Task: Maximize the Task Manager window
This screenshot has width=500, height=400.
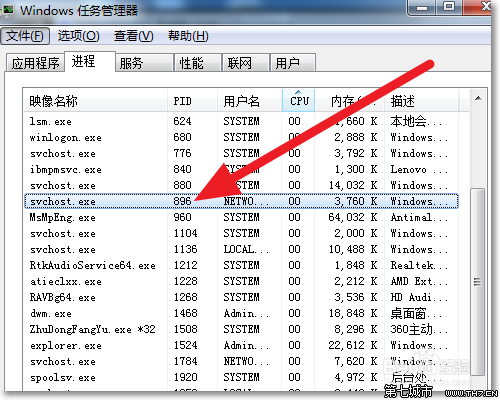Action: point(449,7)
